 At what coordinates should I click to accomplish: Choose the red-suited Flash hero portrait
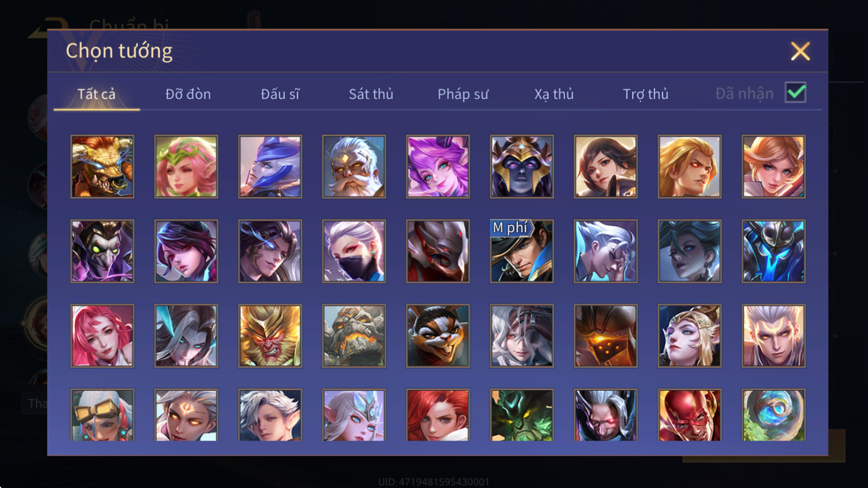click(690, 415)
